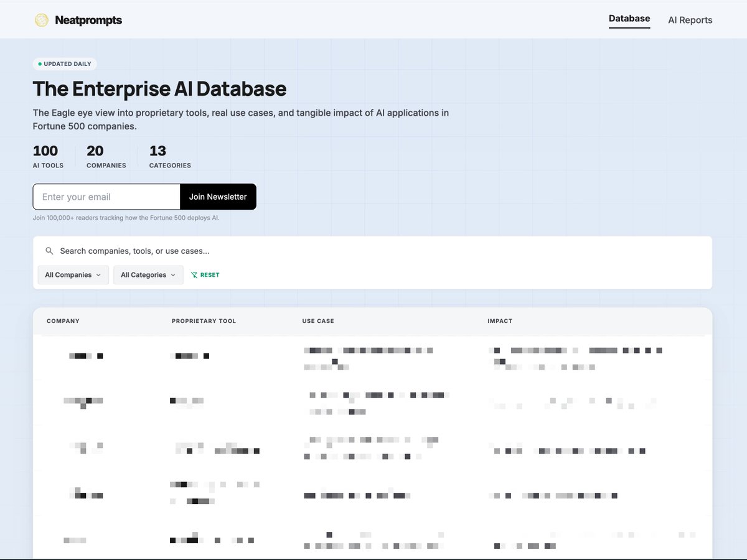Click the Join Newsletter button
The height and width of the screenshot is (560, 747).
pos(218,197)
